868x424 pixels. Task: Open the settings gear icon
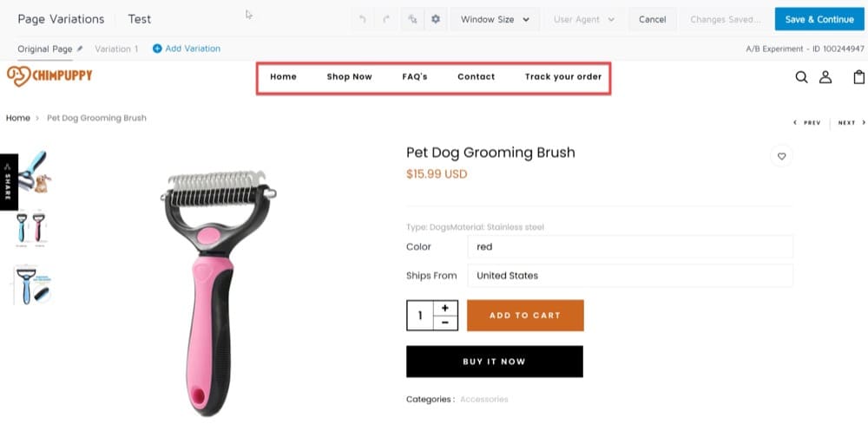[x=436, y=19]
